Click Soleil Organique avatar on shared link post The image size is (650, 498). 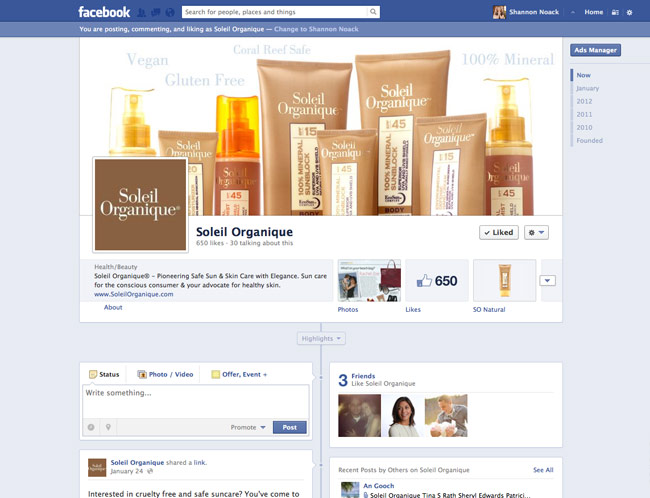(97, 467)
